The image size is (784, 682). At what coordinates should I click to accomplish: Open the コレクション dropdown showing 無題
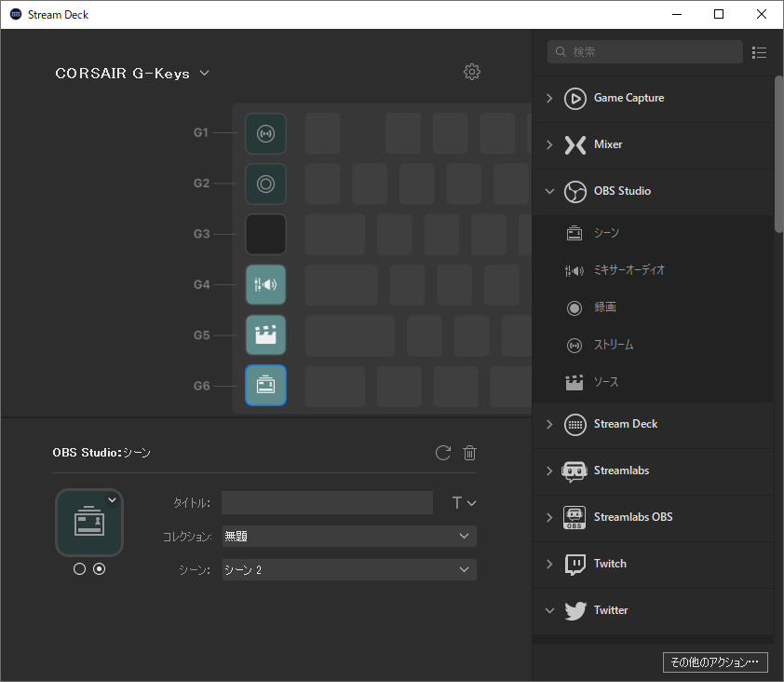(x=349, y=537)
